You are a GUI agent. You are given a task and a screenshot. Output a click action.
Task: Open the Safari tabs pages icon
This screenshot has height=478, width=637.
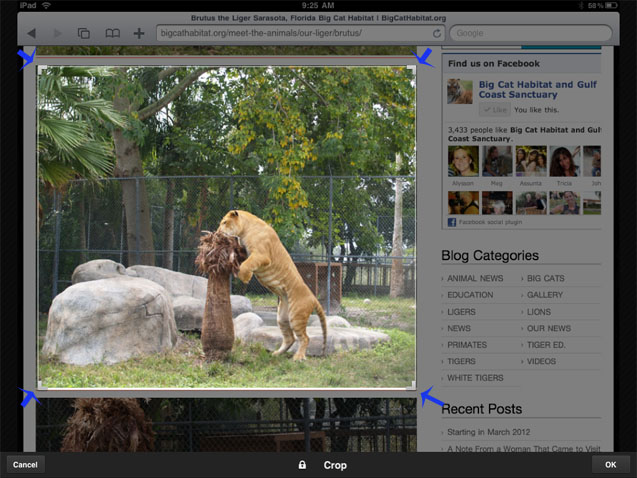[x=84, y=33]
